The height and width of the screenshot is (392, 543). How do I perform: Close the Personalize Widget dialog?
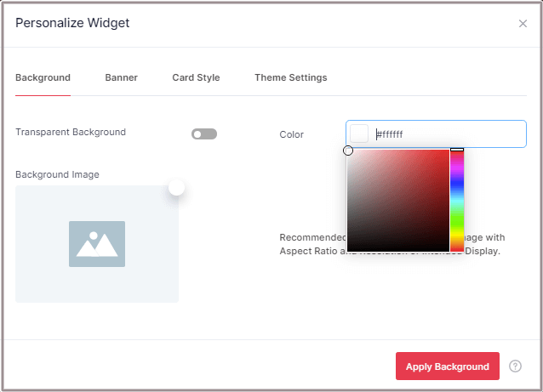pyautogui.click(x=523, y=24)
